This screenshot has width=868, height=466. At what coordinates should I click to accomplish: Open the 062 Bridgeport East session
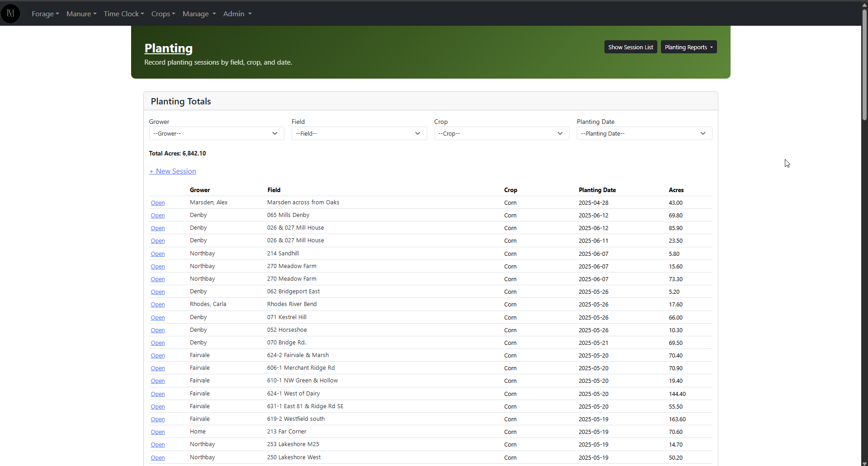point(158,292)
